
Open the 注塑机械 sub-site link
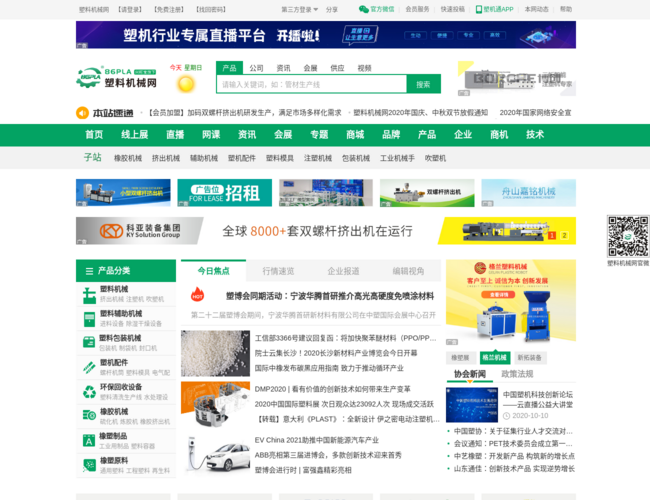318,158
